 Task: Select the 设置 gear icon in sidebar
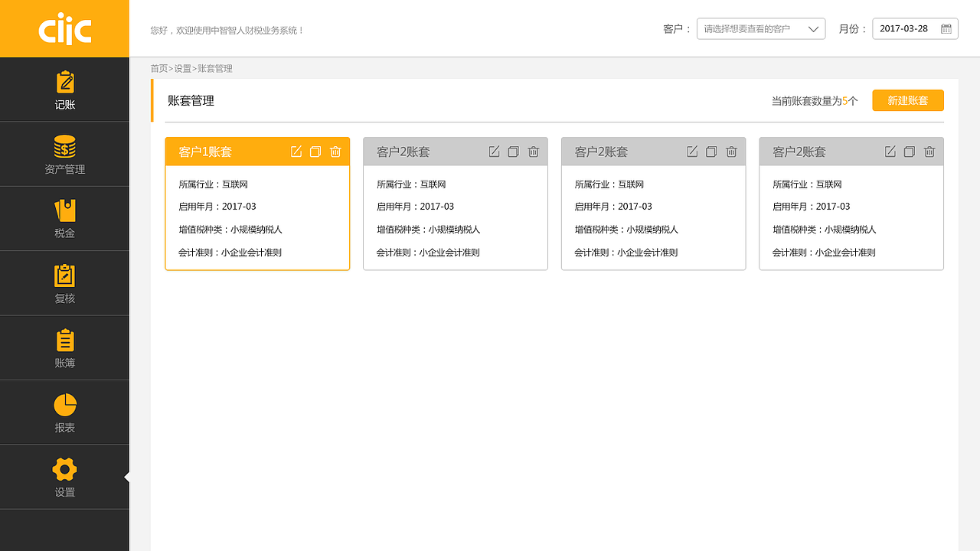click(64, 469)
